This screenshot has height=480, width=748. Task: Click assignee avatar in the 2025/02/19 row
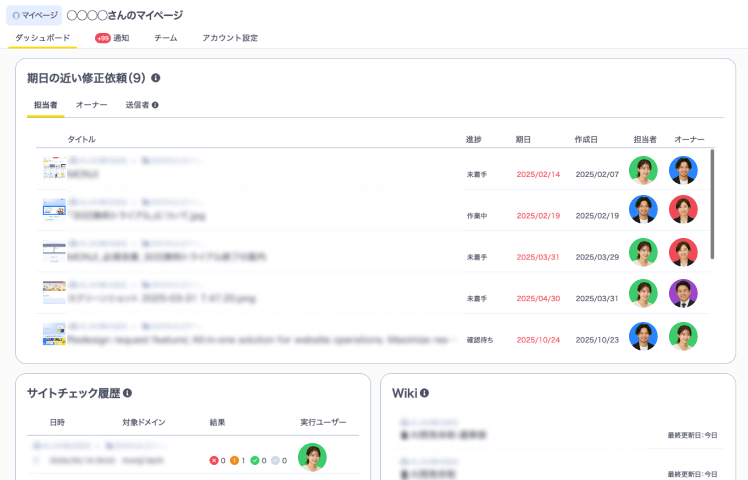click(x=643, y=209)
